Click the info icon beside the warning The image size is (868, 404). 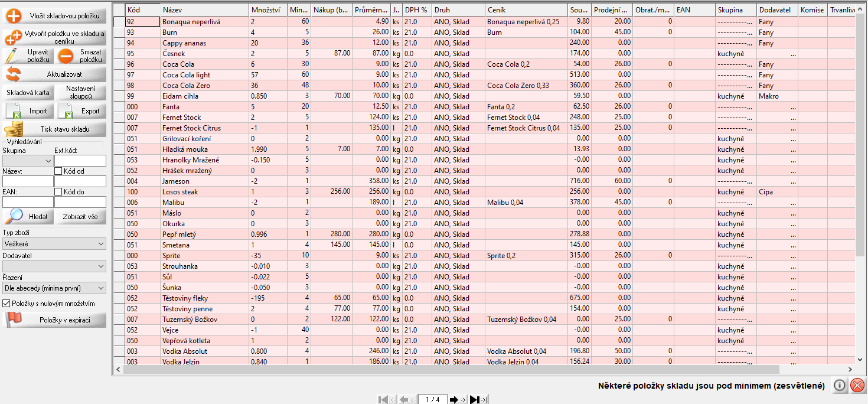point(839,386)
